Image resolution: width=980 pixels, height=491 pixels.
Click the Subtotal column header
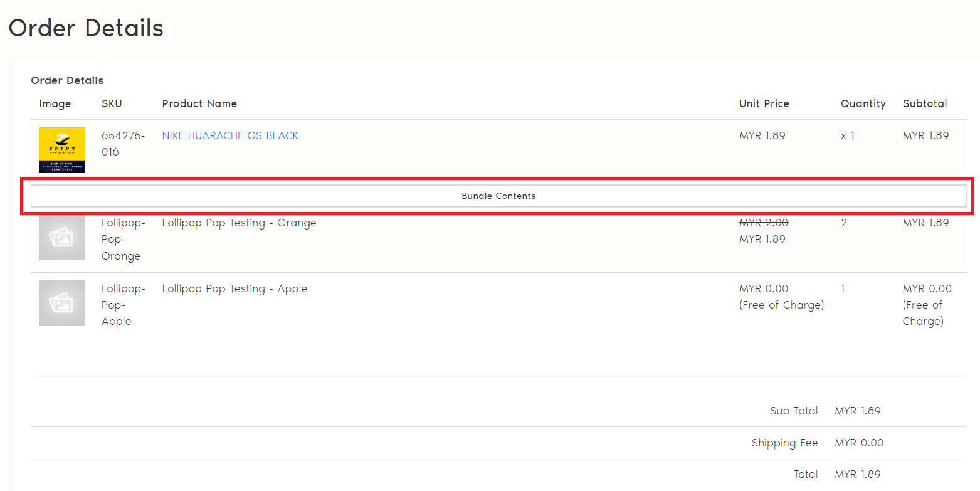coord(925,103)
